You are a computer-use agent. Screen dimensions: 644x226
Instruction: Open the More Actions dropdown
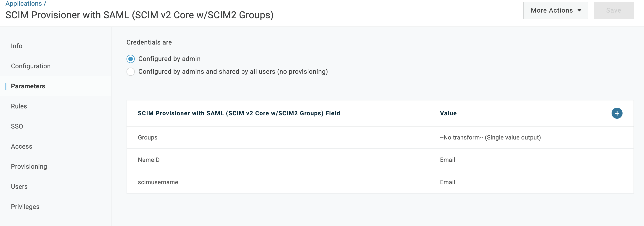tap(555, 11)
